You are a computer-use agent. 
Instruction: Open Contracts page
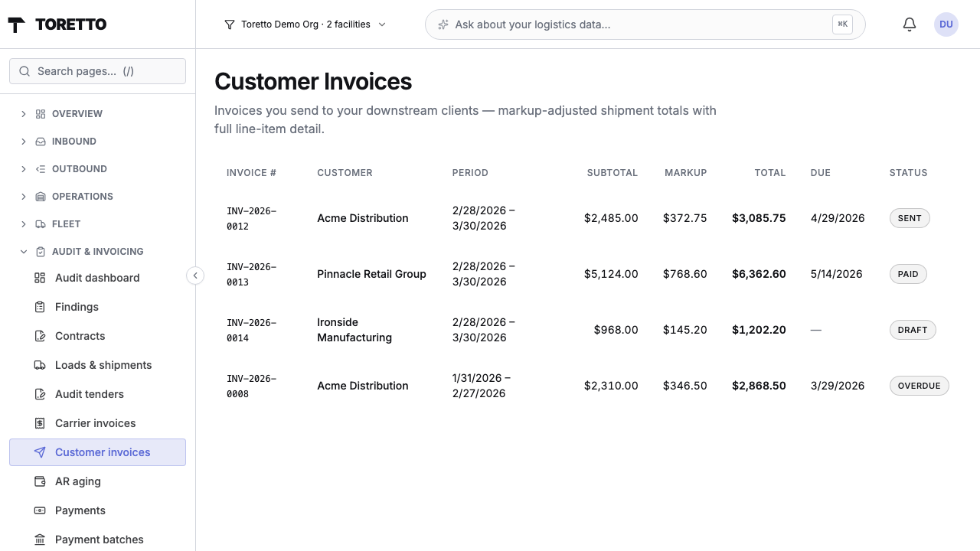[x=97, y=336]
